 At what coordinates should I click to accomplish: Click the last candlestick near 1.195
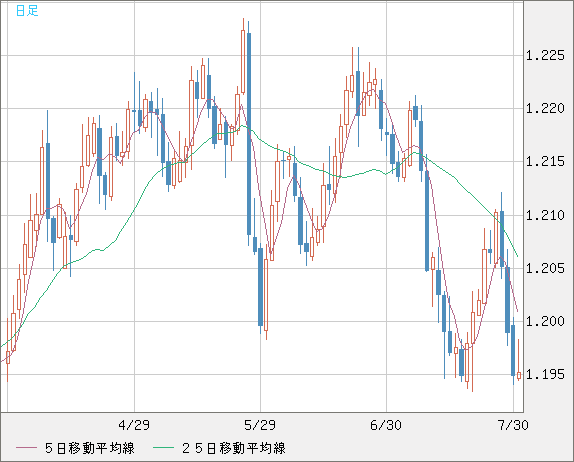point(519,375)
